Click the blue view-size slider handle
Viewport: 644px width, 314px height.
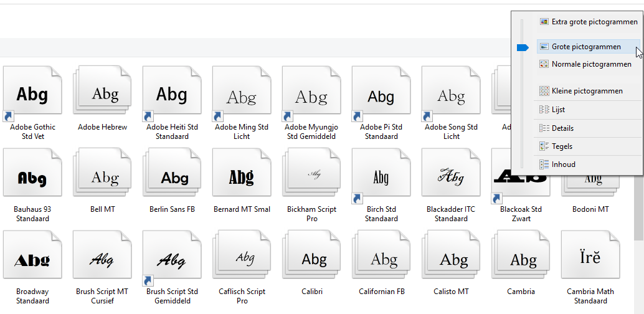(523, 48)
